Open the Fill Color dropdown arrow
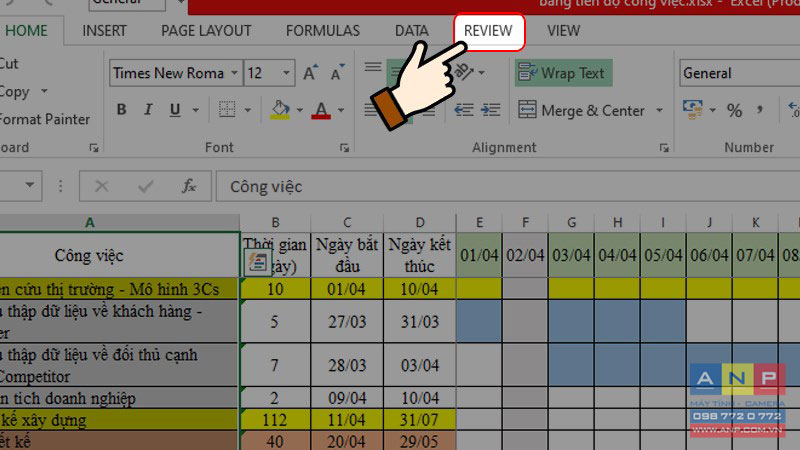Image resolution: width=800 pixels, height=450 pixels. point(300,110)
